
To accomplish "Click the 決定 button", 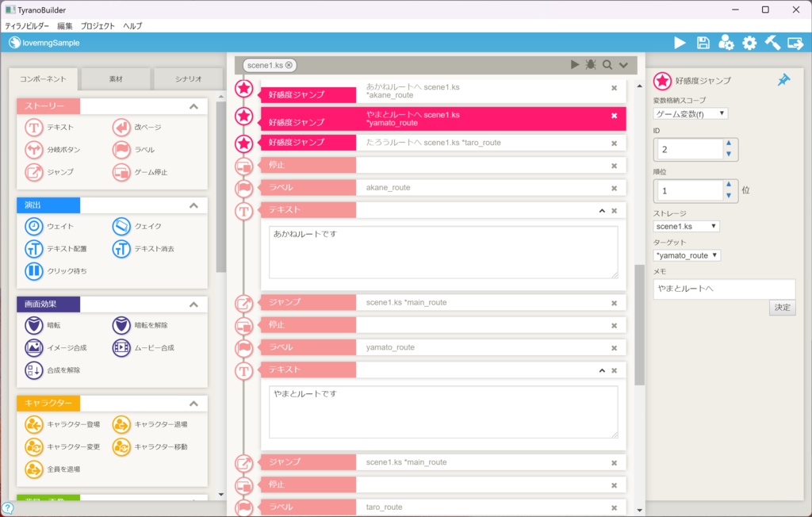I will click(x=782, y=308).
